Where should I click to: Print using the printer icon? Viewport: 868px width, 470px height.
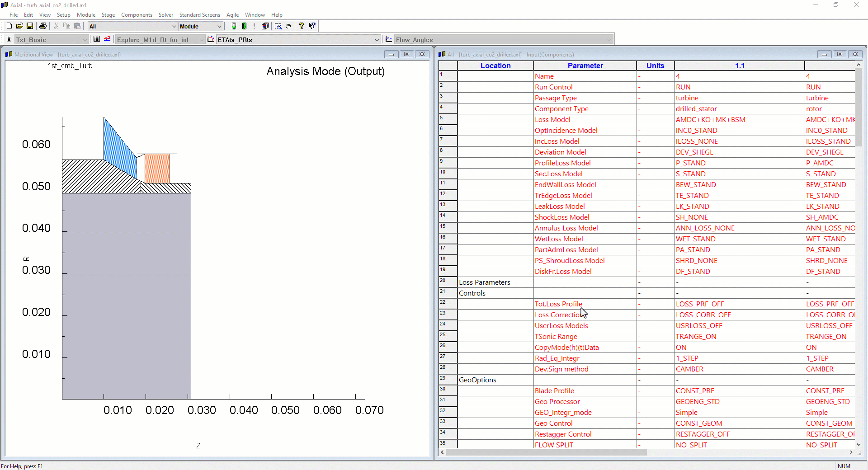click(x=43, y=26)
